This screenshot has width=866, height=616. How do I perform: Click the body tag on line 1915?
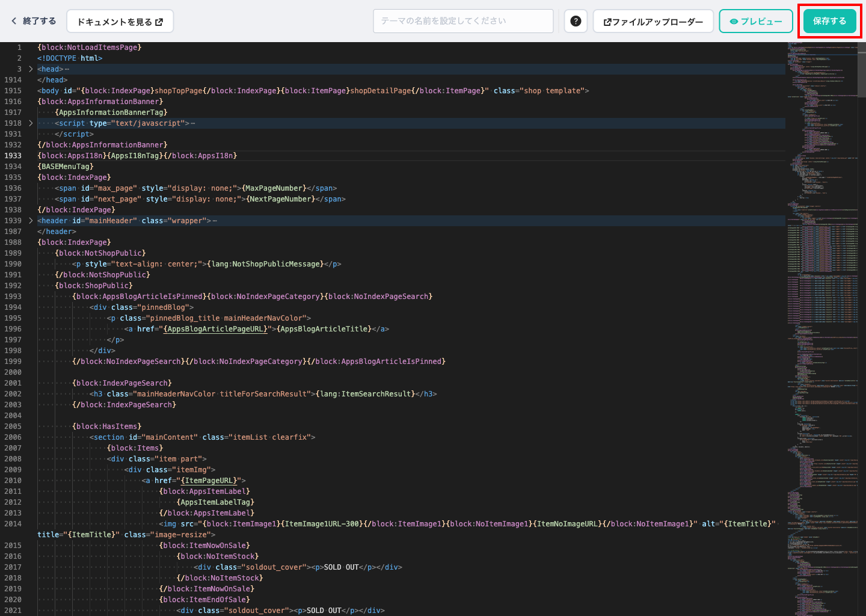tap(313, 91)
